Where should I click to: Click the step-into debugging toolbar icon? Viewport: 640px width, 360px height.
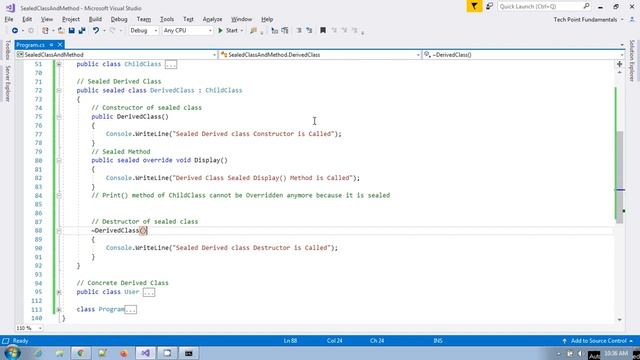[x=275, y=31]
